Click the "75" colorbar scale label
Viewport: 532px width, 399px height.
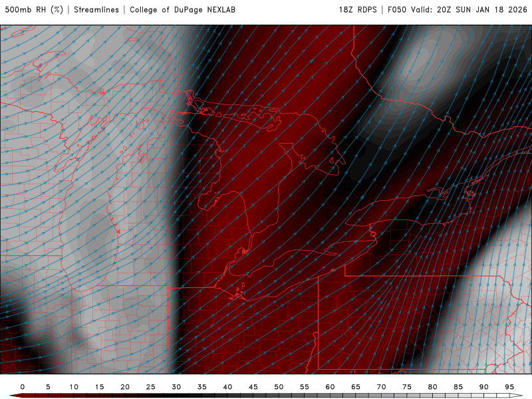407,387
